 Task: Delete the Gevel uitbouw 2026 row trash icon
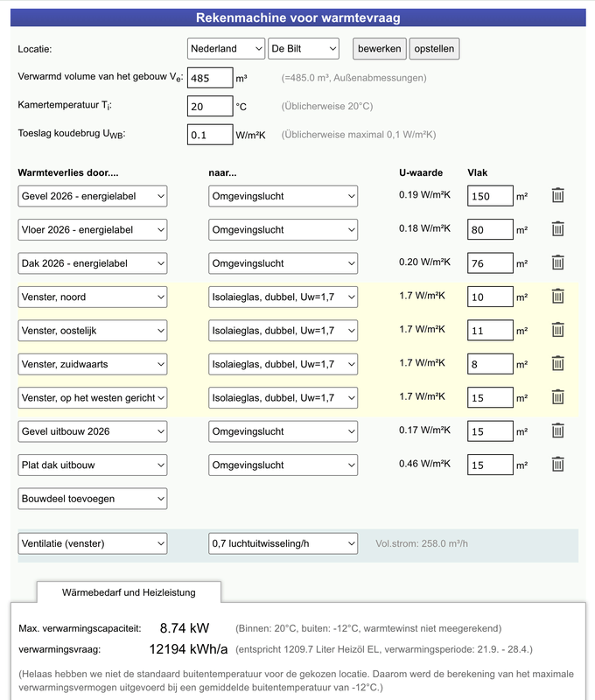coord(560,430)
